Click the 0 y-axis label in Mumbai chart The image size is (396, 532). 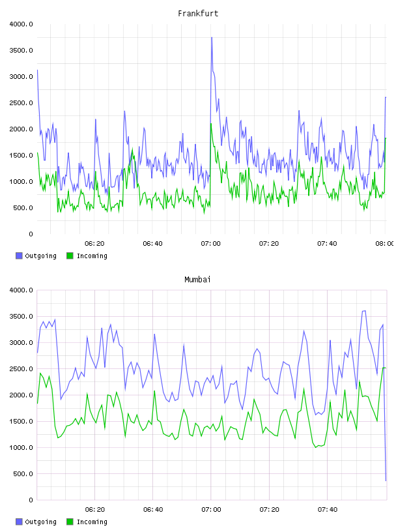click(31, 500)
